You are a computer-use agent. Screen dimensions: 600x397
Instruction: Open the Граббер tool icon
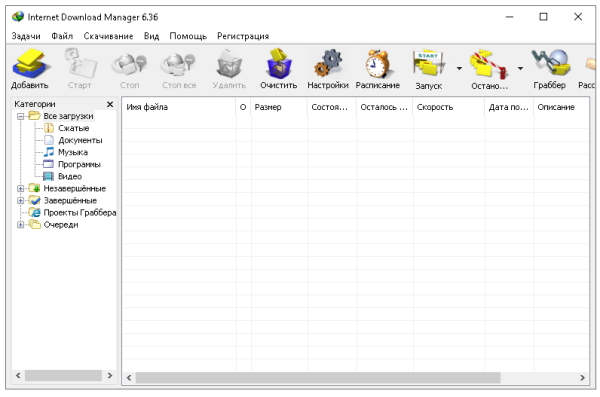tap(550, 63)
